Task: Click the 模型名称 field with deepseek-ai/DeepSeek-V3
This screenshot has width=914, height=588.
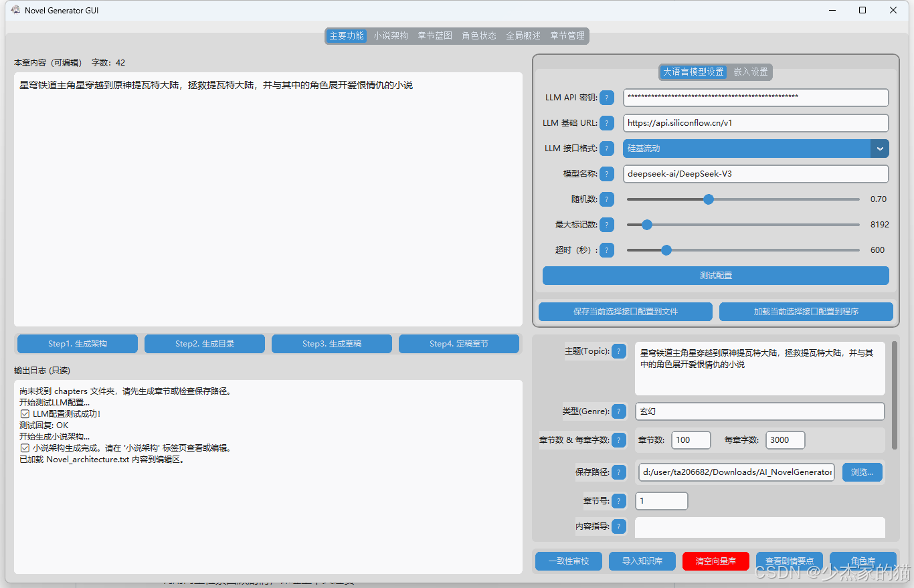Action: click(x=756, y=174)
